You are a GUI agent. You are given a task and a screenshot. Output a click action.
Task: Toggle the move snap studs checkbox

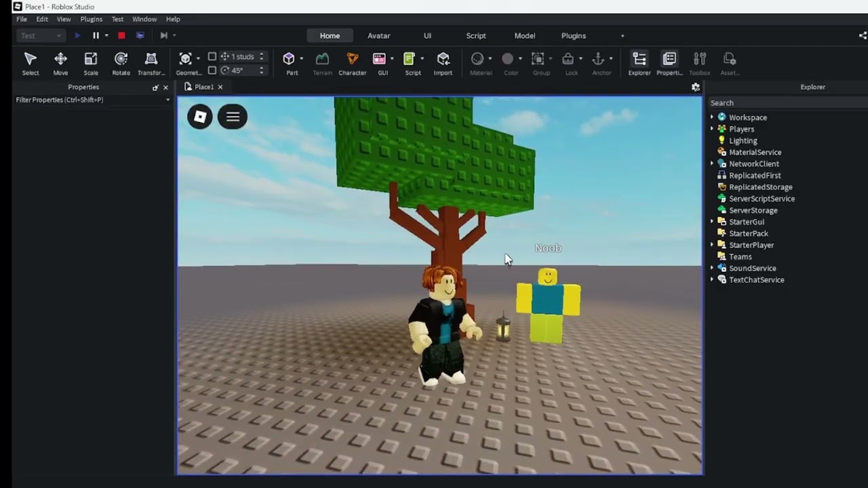pyautogui.click(x=212, y=57)
